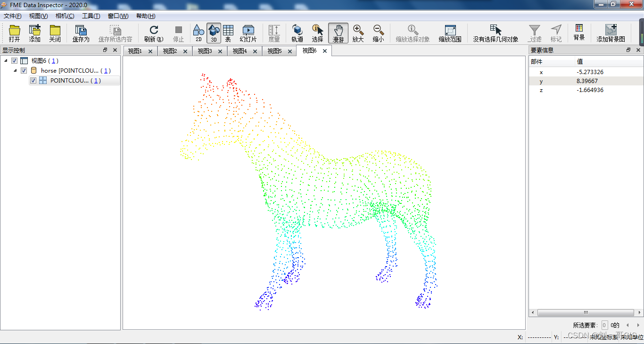The height and width of the screenshot is (344, 644).
Task: Click the selected feature number field
Action: coord(605,325)
